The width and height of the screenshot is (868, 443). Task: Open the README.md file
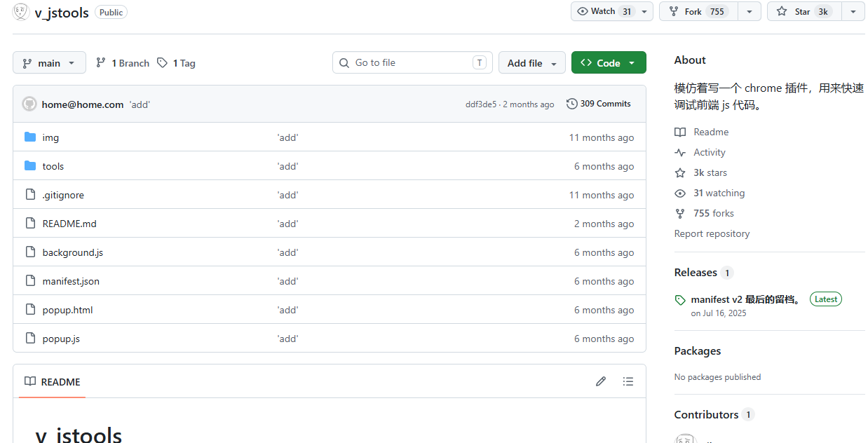tap(69, 224)
